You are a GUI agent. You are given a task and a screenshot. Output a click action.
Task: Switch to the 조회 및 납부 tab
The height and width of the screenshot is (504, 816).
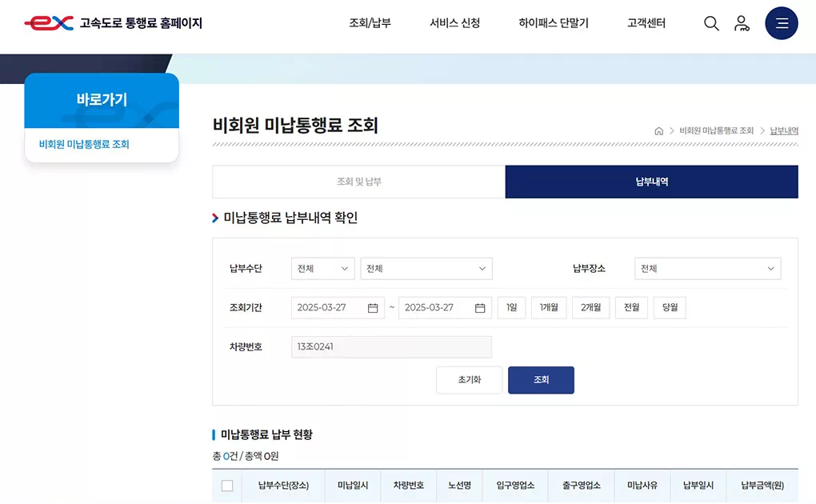click(358, 182)
